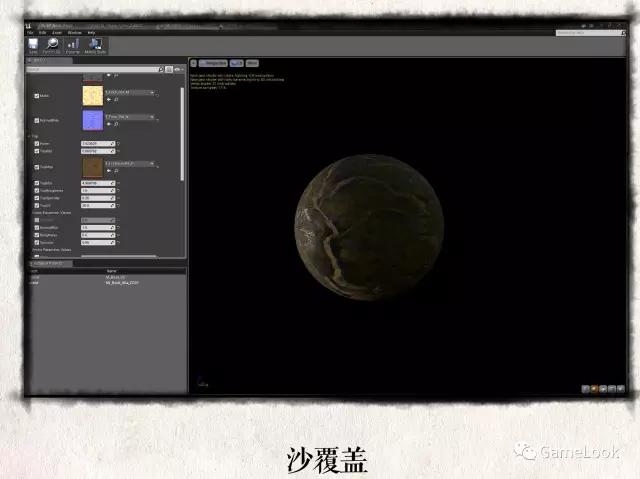Open Lit view mode dropdown

click(236, 63)
